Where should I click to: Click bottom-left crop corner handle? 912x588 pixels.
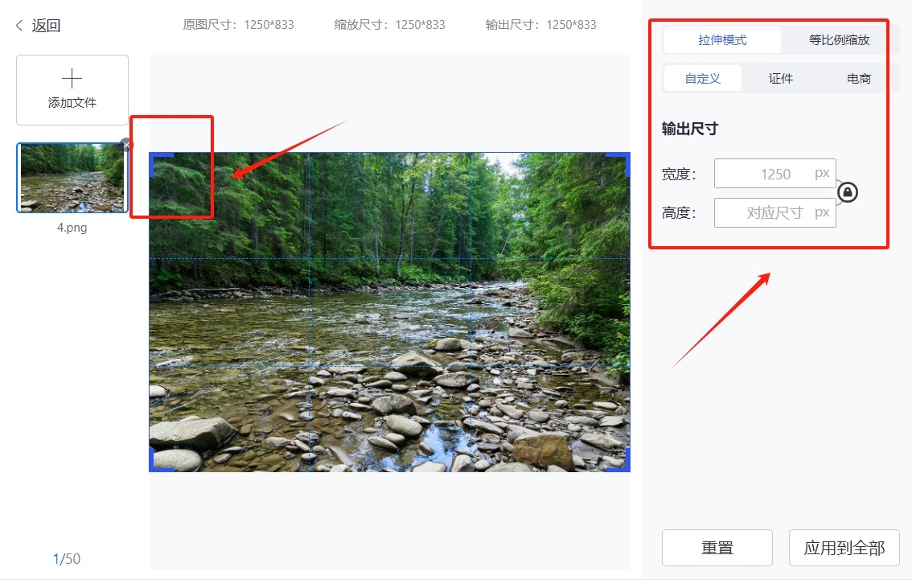(154, 467)
